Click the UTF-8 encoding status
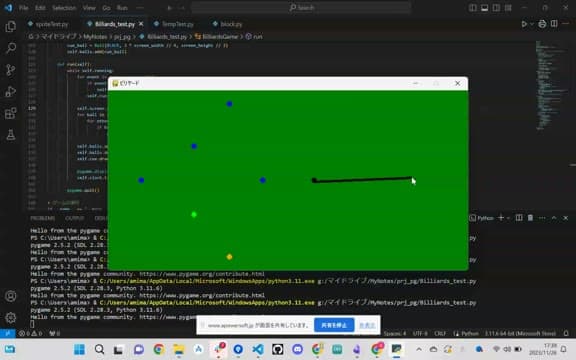The width and height of the screenshot is (576, 360). [x=420, y=334]
